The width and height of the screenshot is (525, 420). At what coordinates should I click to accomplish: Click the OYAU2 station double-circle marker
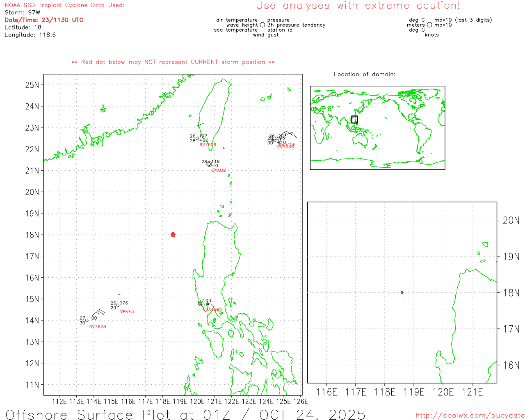(209, 164)
